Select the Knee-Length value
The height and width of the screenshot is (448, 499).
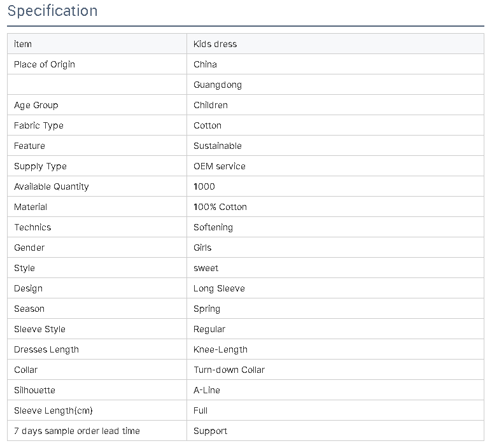tap(220, 350)
